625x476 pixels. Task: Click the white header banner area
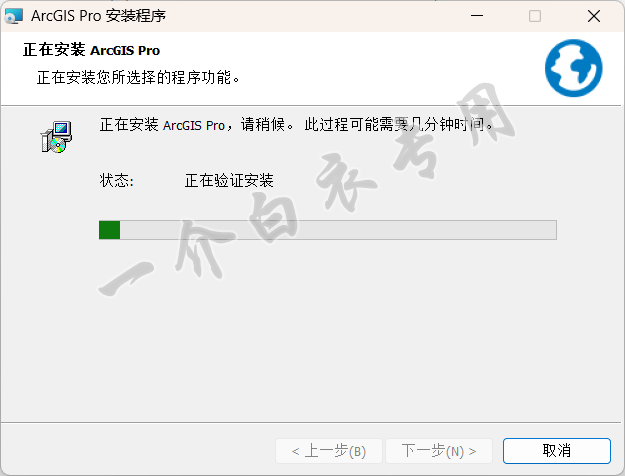[x=311, y=69]
